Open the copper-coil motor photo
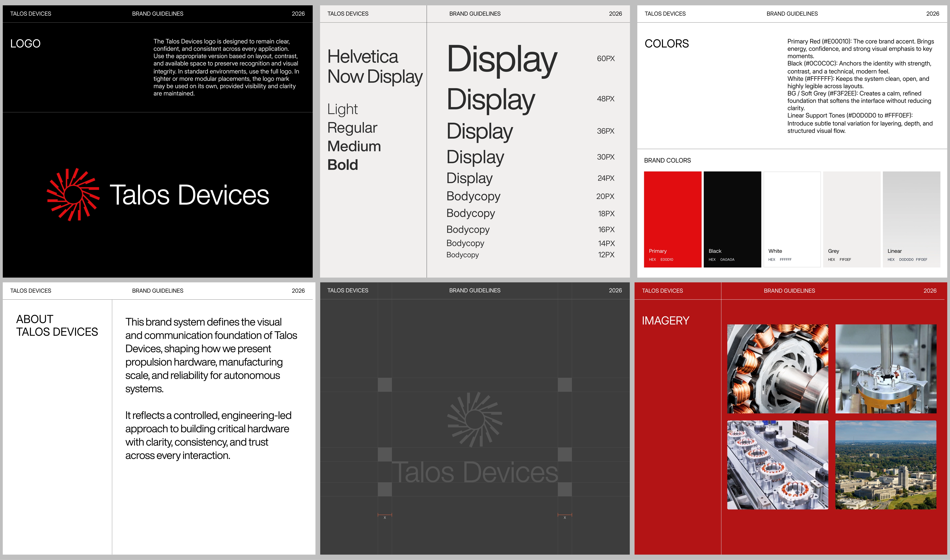 tap(778, 369)
